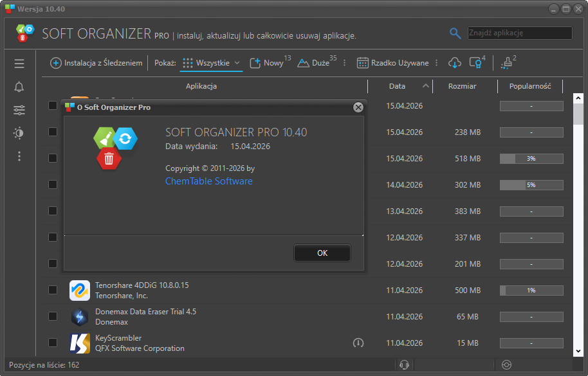Image resolution: width=588 pixels, height=376 pixels.
Task: Click Pozycje na liście: 162 status text
Action: 44,365
